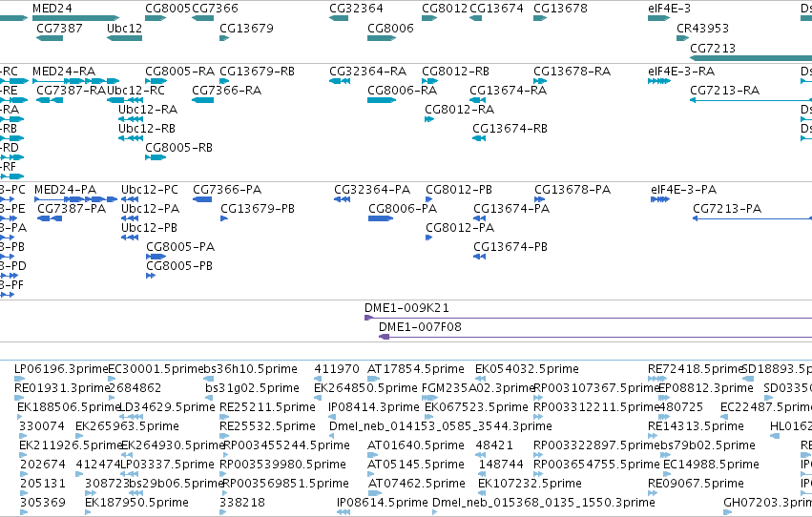Viewport: 812px width, 517px height.
Task: Click the CG8012-PA protein glyph
Action: tap(428, 238)
